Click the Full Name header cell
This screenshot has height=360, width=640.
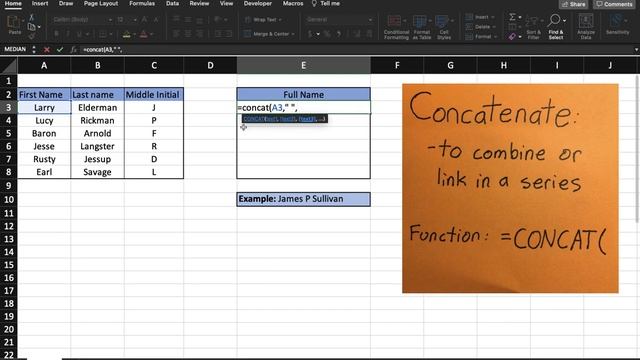pyautogui.click(x=303, y=94)
